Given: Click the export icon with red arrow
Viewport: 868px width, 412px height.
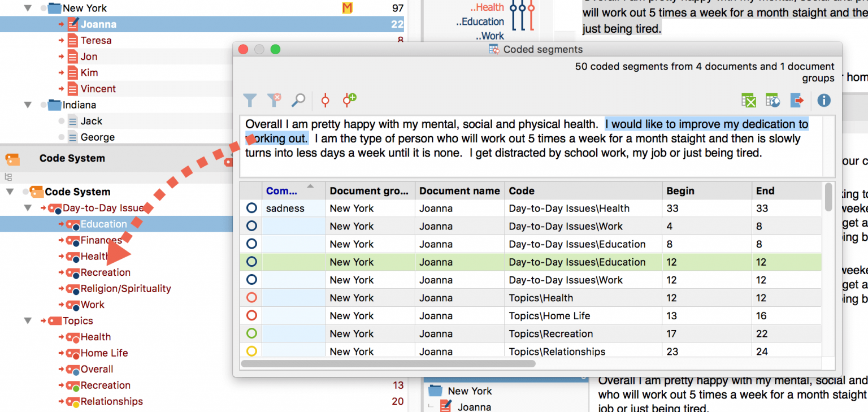Looking at the screenshot, I should point(797,101).
